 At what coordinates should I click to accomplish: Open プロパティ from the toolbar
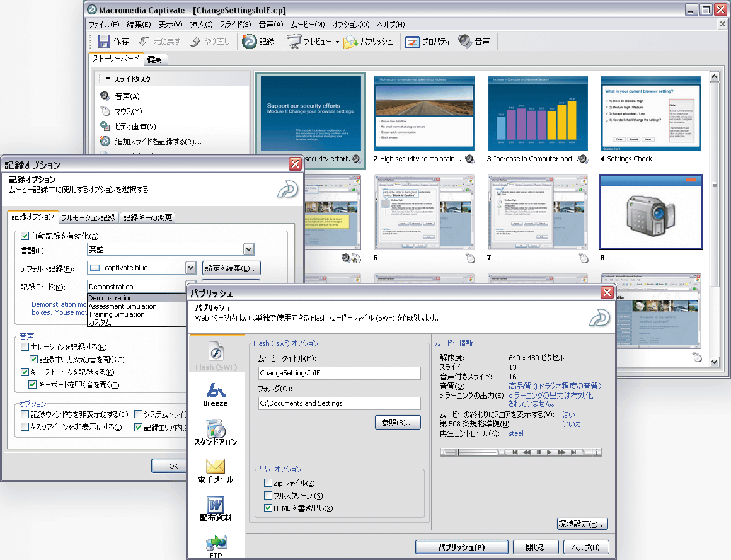click(412, 42)
